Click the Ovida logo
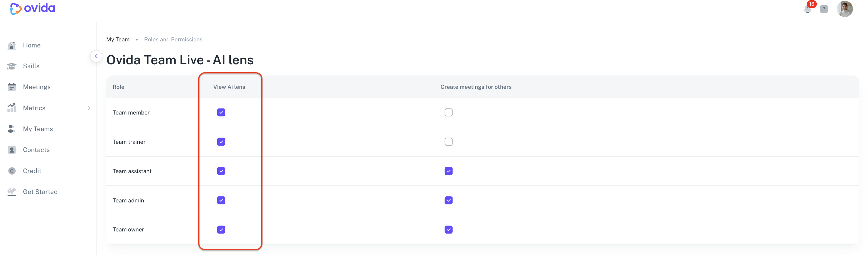Screen dimensions: 868x255 (x=32, y=8)
